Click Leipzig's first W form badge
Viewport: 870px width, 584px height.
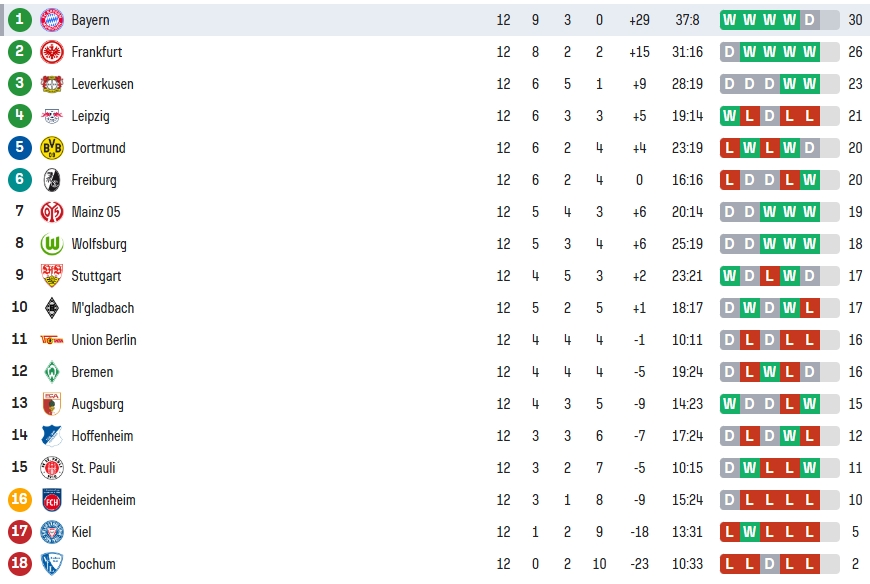coord(730,116)
